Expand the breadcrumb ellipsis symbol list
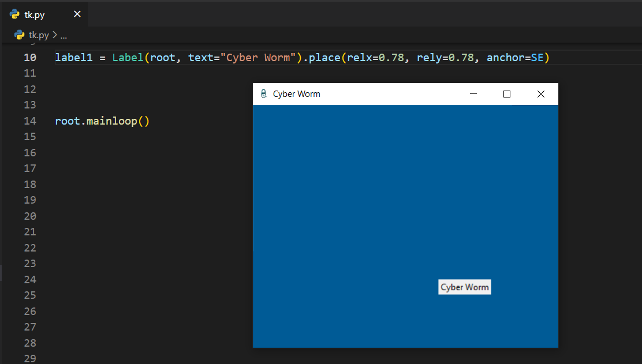This screenshot has width=642, height=364. pyautogui.click(x=64, y=35)
